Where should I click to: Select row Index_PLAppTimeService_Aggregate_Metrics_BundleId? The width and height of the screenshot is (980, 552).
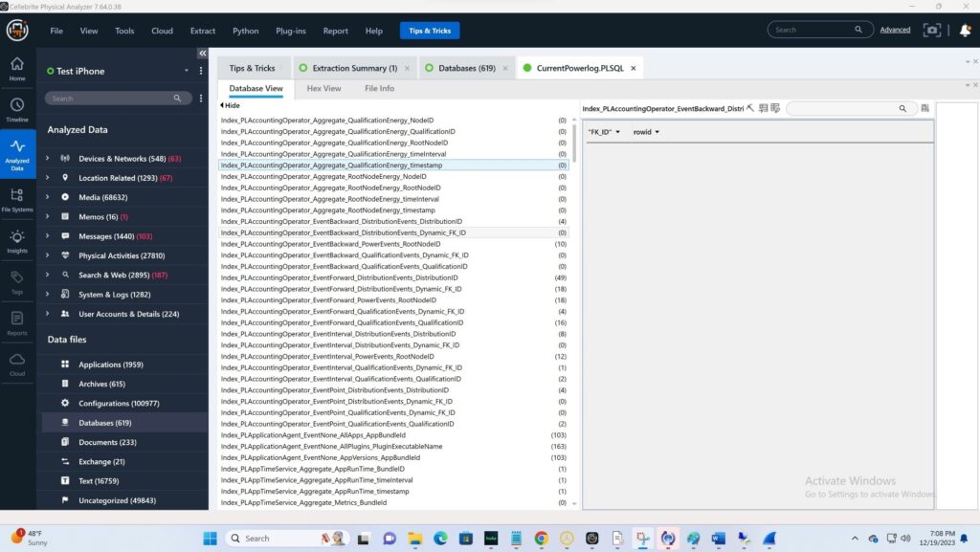click(393, 502)
